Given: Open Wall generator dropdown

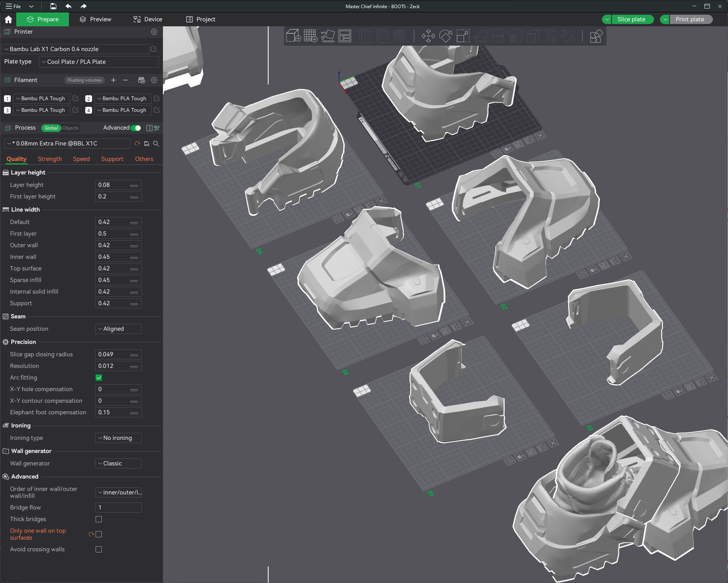Looking at the screenshot, I should [118, 463].
